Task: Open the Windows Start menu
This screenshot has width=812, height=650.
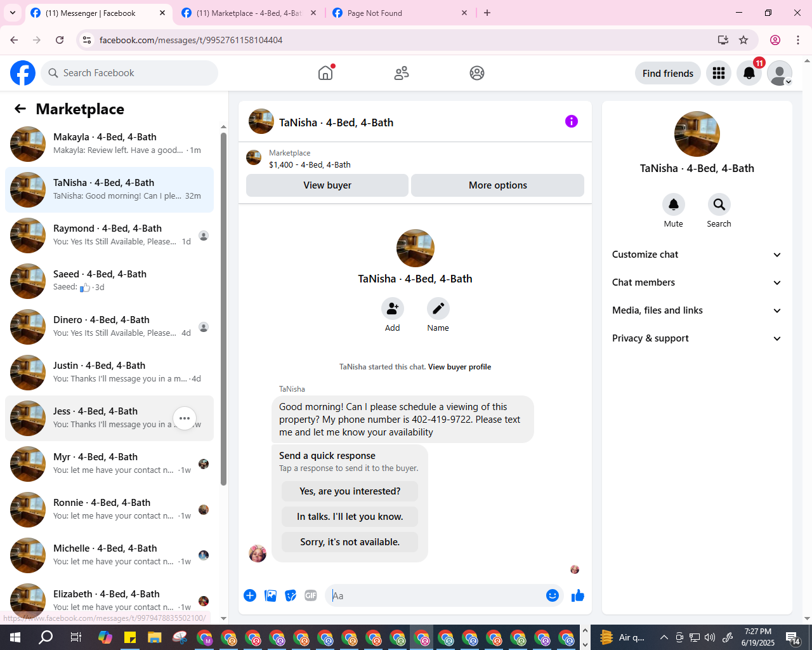Action: 15,637
